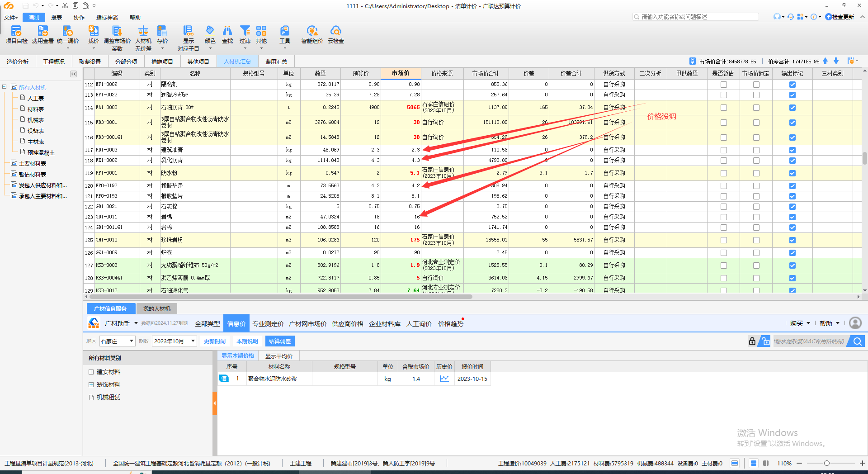Click zoom in plus button
Viewport: 868px width, 474px height.
862,463
